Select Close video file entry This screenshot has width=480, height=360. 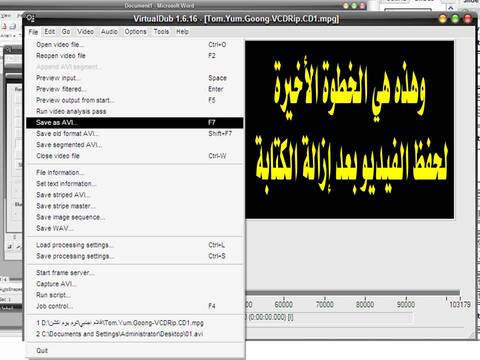coord(135,156)
